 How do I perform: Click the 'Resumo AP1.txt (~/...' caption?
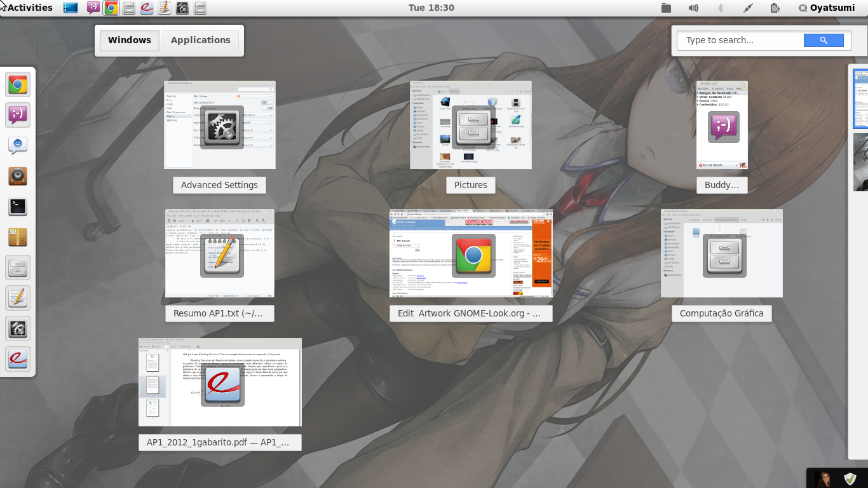pyautogui.click(x=220, y=313)
